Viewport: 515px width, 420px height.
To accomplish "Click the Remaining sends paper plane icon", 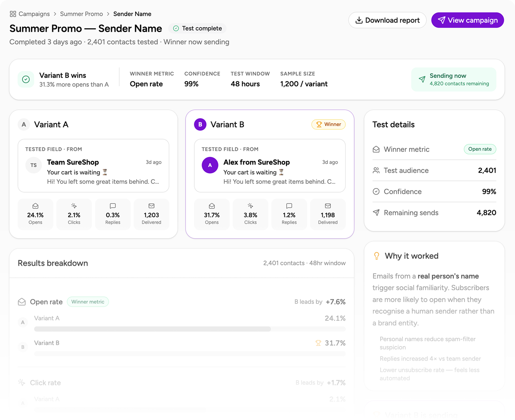I will [376, 213].
